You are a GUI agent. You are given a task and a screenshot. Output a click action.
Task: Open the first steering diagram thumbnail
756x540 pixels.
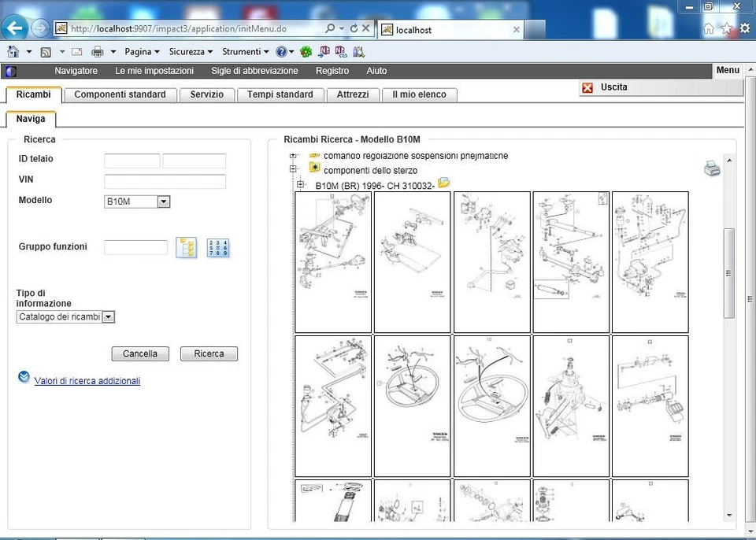click(332, 261)
